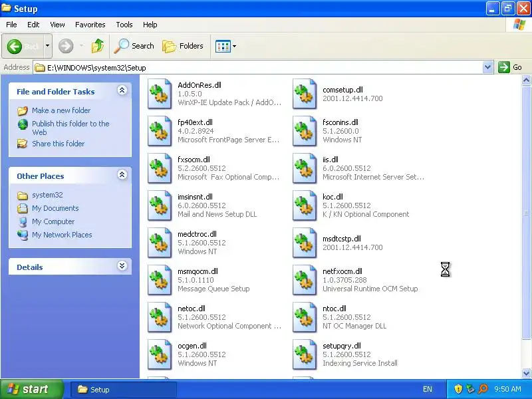Viewport: 532px width, 399px height.
Task: Click Share this folder link
Action: (x=58, y=144)
